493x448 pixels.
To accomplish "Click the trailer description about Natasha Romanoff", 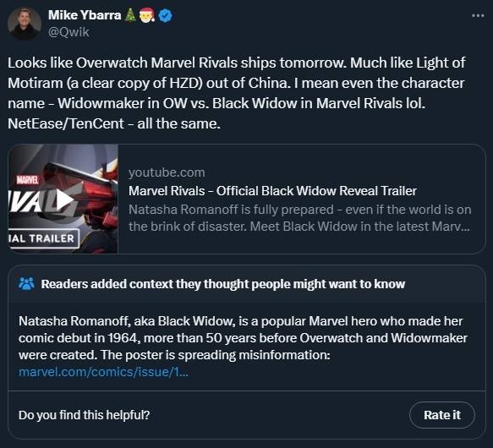I will click(x=300, y=218).
